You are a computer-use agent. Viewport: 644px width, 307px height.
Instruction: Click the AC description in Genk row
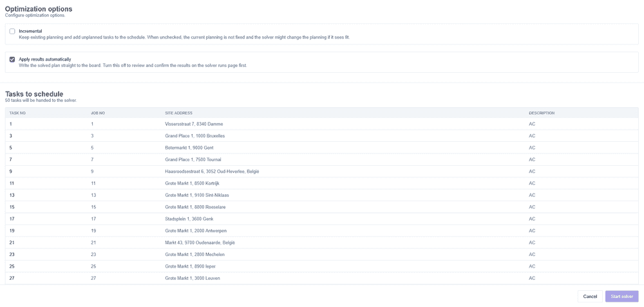point(532,219)
